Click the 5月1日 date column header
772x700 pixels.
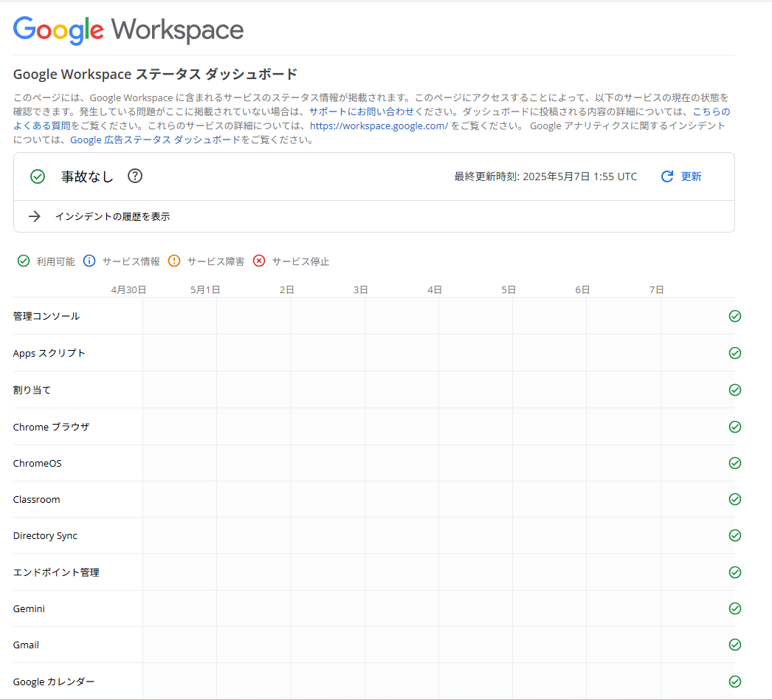pos(205,289)
